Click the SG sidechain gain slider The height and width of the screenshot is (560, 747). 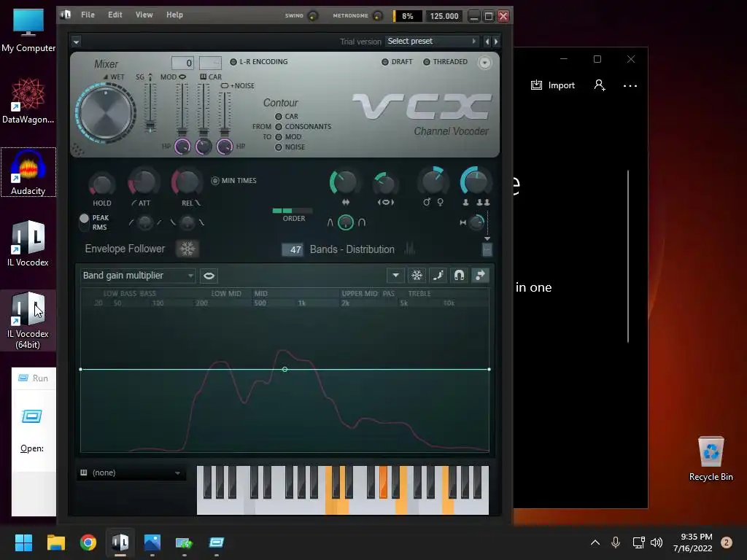150,107
